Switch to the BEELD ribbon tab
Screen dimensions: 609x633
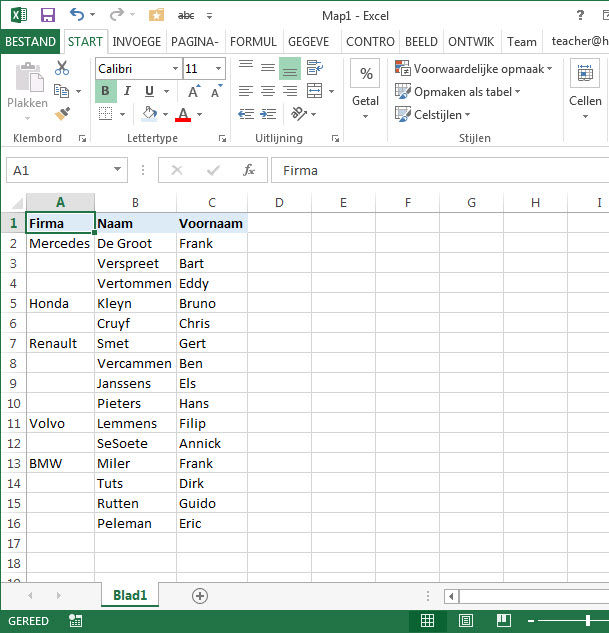421,41
